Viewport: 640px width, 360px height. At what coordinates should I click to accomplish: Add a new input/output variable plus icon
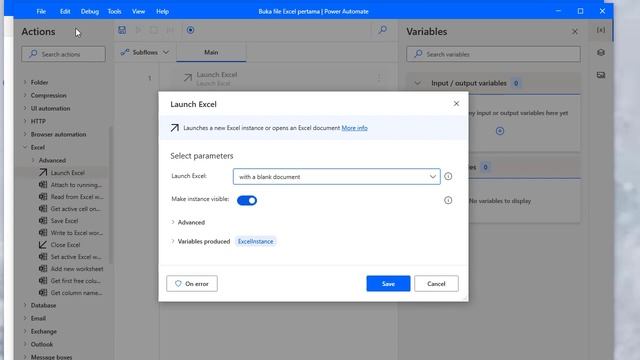click(500, 131)
